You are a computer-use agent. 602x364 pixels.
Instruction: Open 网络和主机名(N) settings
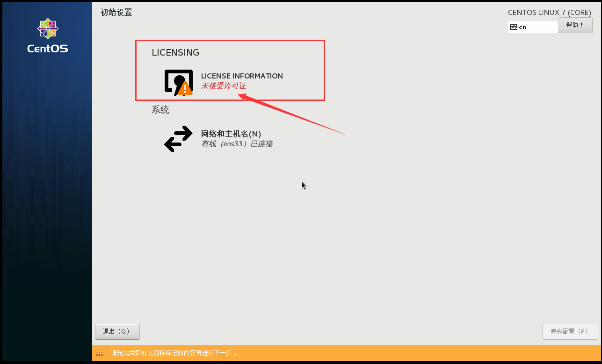click(x=231, y=134)
